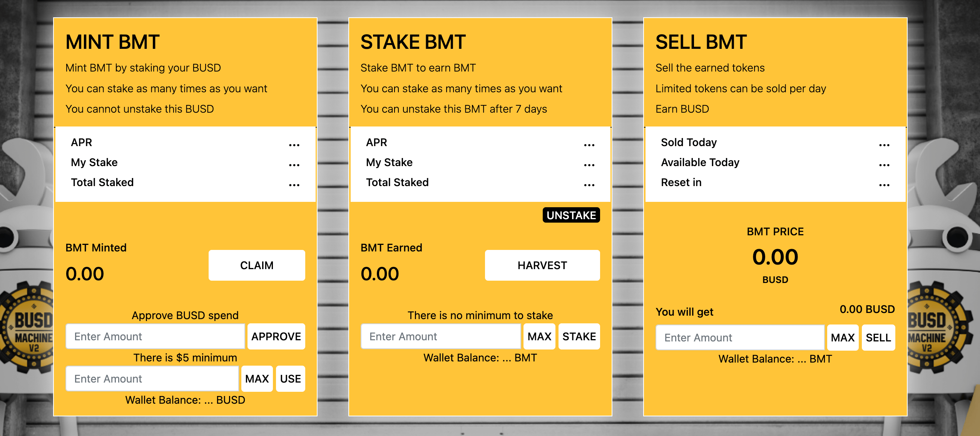Click the STAKE BMT heading
This screenshot has height=436, width=980.
[413, 42]
